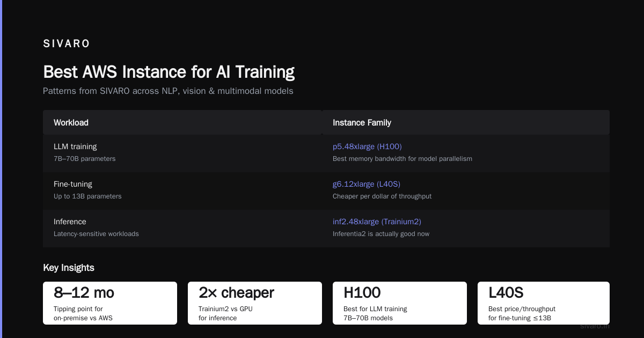Select the 'Fine-tuning' row label
This screenshot has height=338, width=644.
tap(73, 184)
